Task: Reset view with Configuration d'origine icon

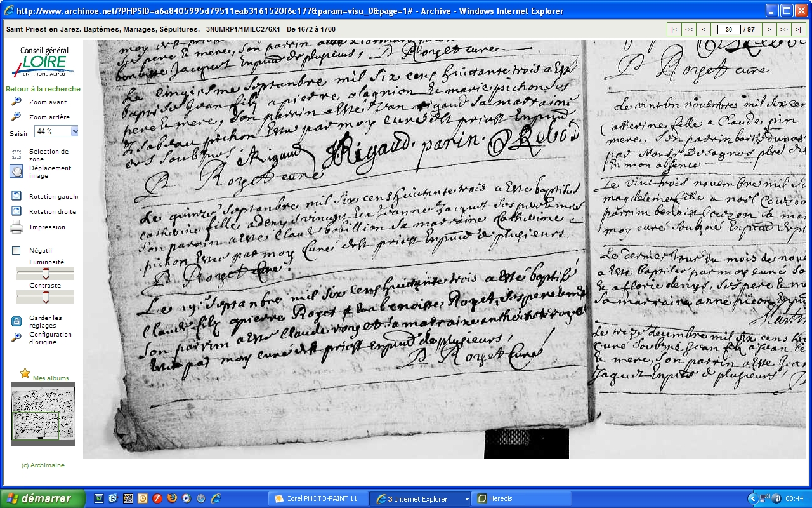Action: [x=16, y=337]
